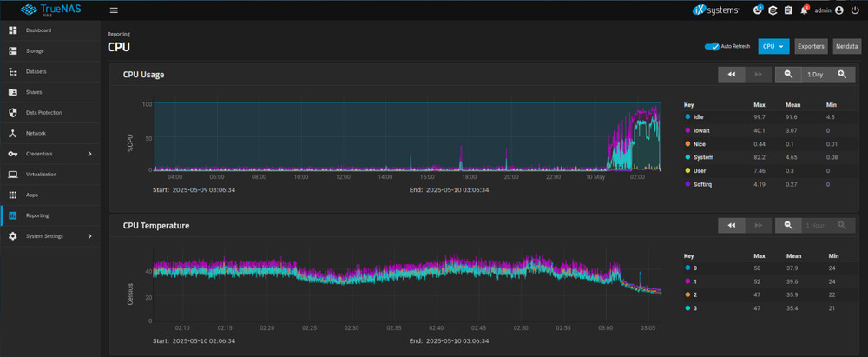Click the power button icon
This screenshot has width=868, height=357.
coord(855,10)
